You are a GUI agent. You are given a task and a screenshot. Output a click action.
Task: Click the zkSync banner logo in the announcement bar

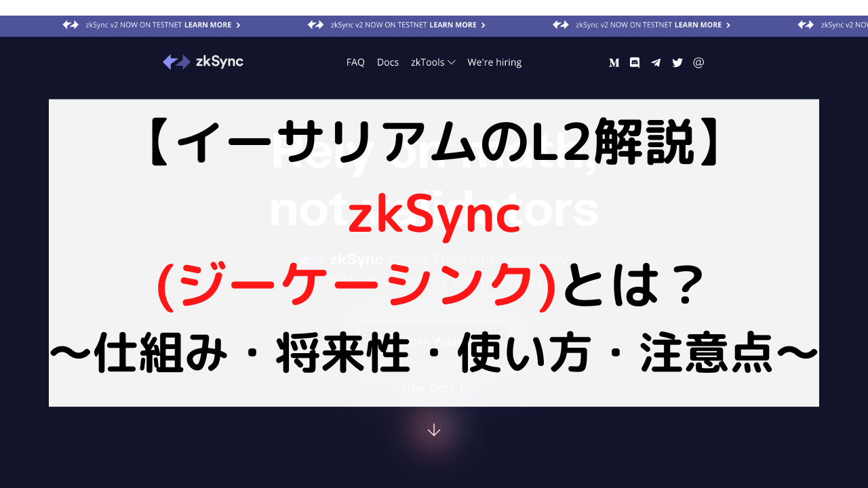pos(71,25)
